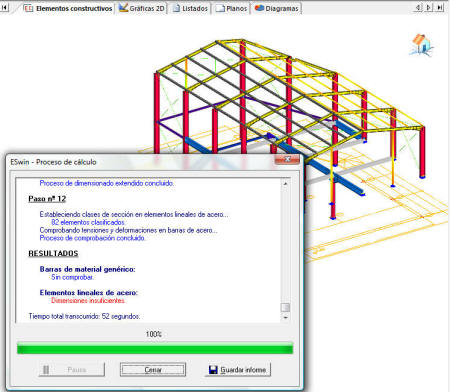Switch to the Gráficas 2D tab
Viewport: 450px width, 392px height.
(142, 8)
